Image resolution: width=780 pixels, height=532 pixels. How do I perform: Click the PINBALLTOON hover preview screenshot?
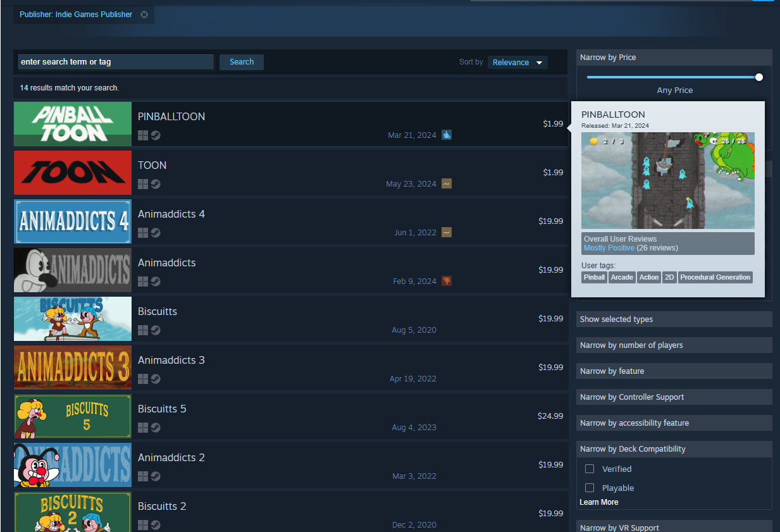[x=668, y=180]
